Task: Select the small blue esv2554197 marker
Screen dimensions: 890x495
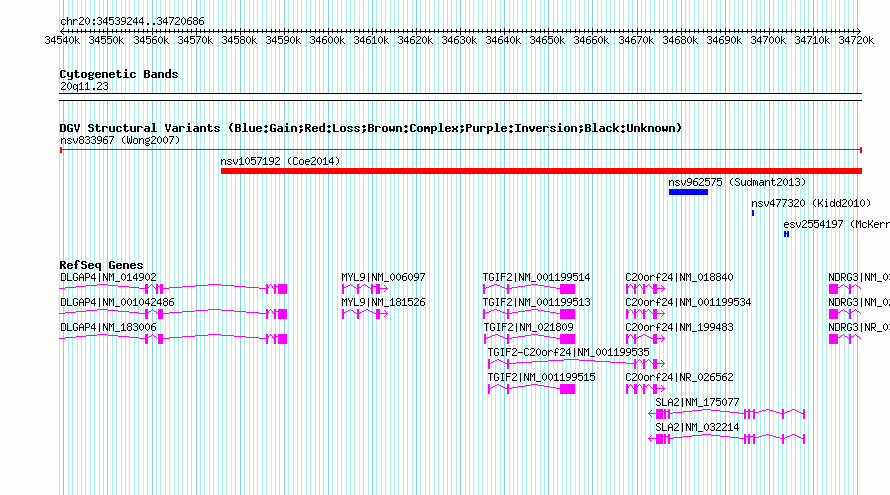Action: click(786, 234)
